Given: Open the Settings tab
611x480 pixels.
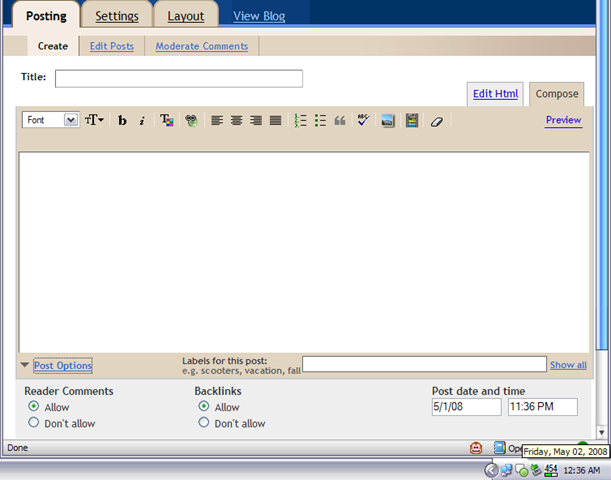Looking at the screenshot, I should pos(117,16).
